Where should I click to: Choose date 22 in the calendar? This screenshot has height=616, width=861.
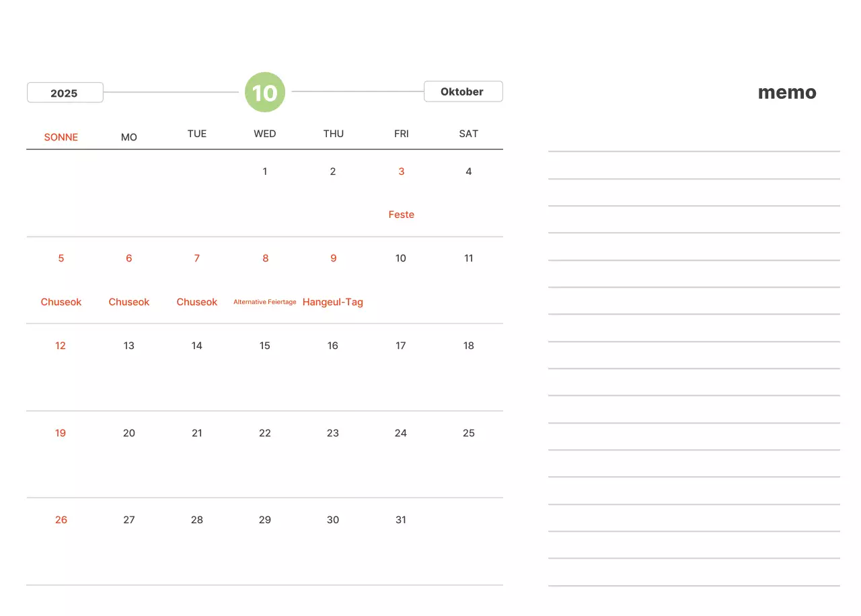click(264, 433)
